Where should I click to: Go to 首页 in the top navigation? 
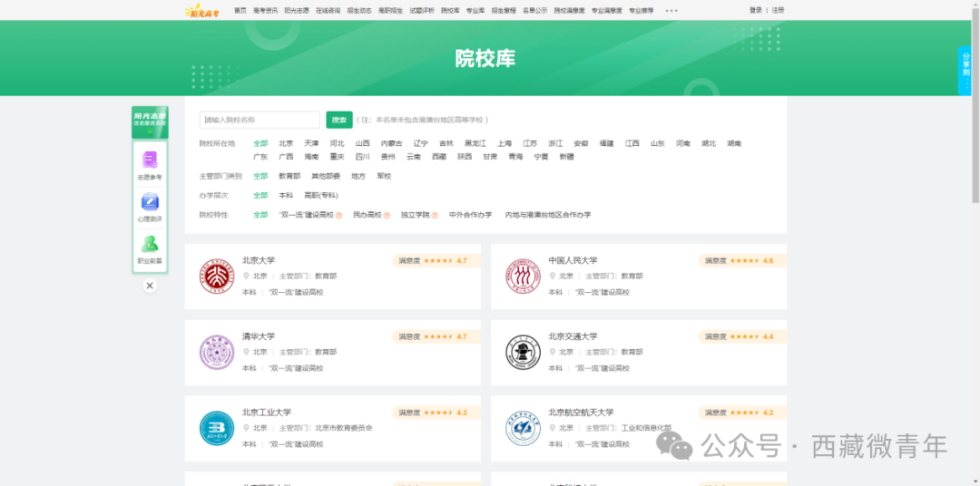240,11
